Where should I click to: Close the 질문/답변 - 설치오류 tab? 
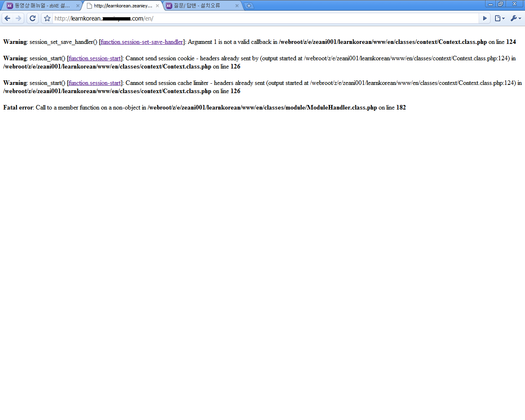(x=237, y=6)
